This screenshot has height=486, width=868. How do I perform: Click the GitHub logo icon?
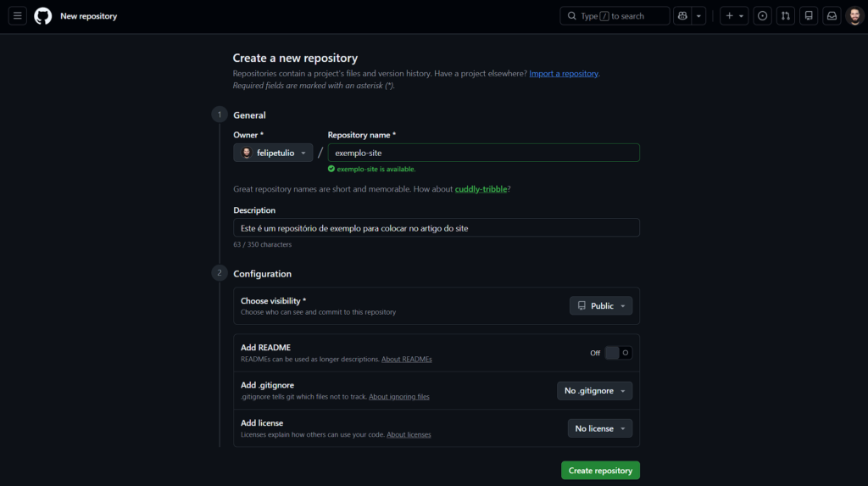click(42, 16)
